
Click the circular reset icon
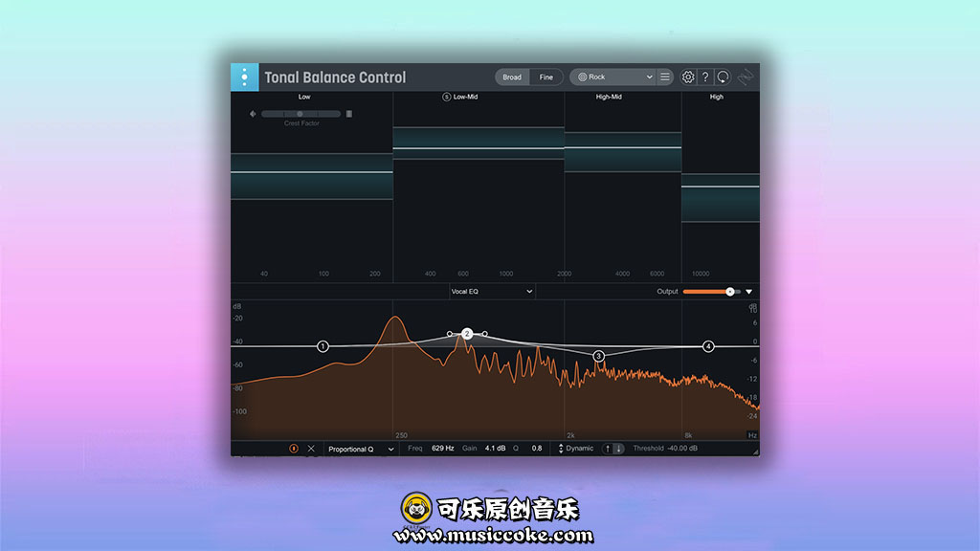click(724, 77)
